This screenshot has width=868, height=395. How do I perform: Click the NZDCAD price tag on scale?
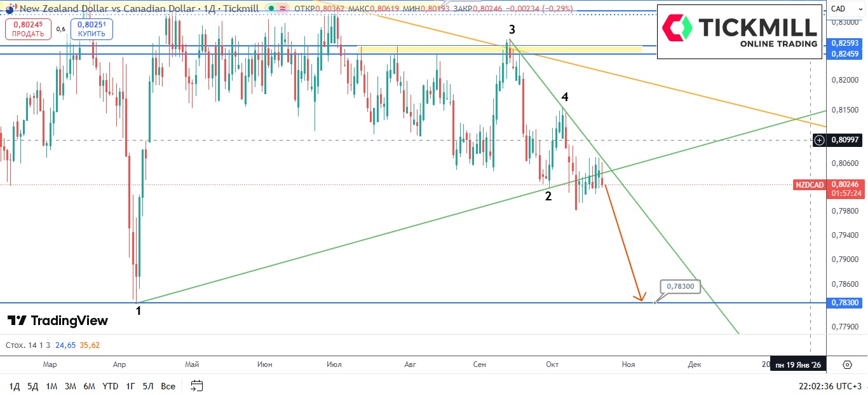click(809, 185)
